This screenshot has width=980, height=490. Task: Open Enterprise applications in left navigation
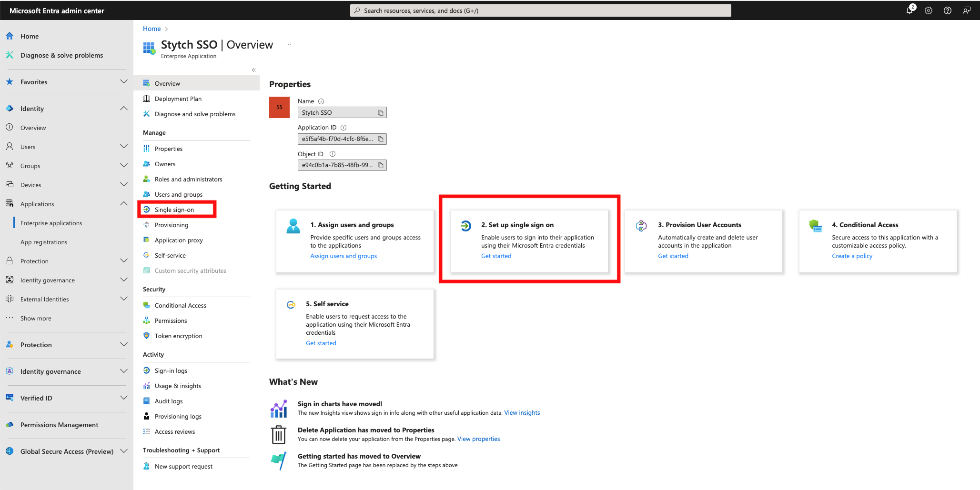51,223
